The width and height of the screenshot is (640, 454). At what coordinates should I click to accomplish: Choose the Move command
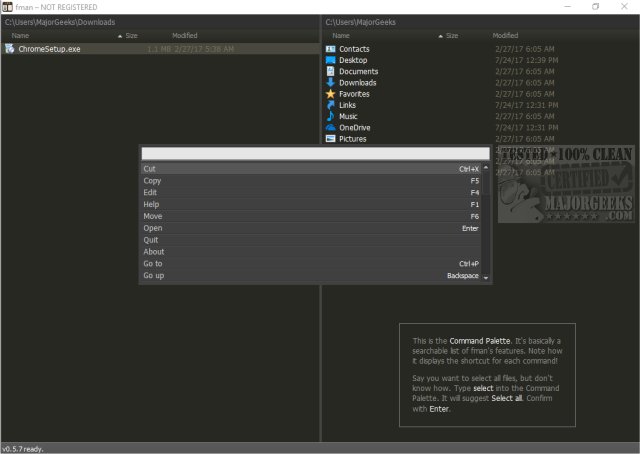click(x=311, y=216)
